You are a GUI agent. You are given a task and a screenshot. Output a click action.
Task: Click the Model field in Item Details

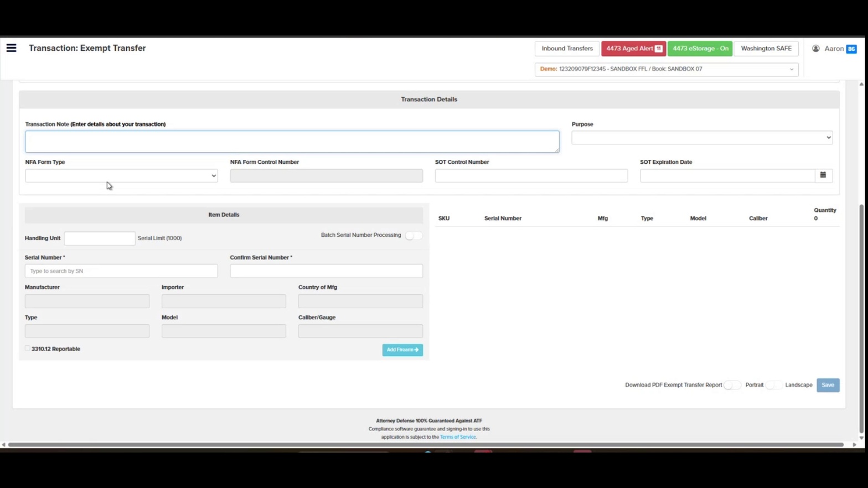click(x=224, y=331)
